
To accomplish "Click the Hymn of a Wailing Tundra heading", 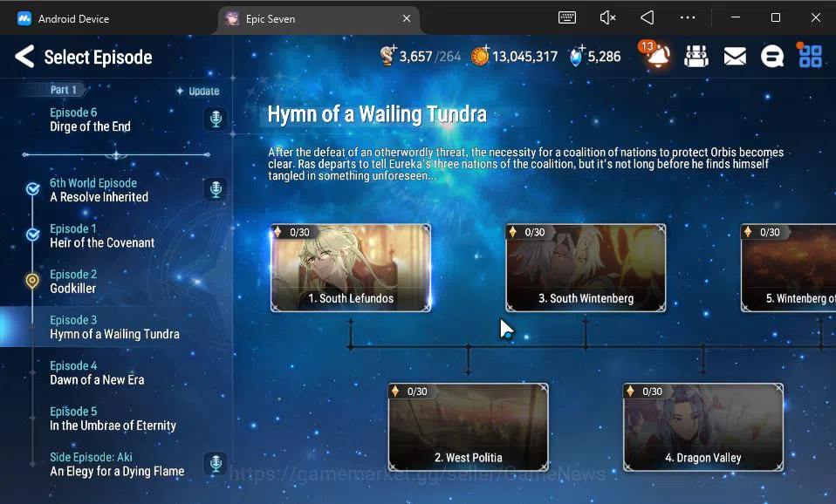I will point(377,114).
